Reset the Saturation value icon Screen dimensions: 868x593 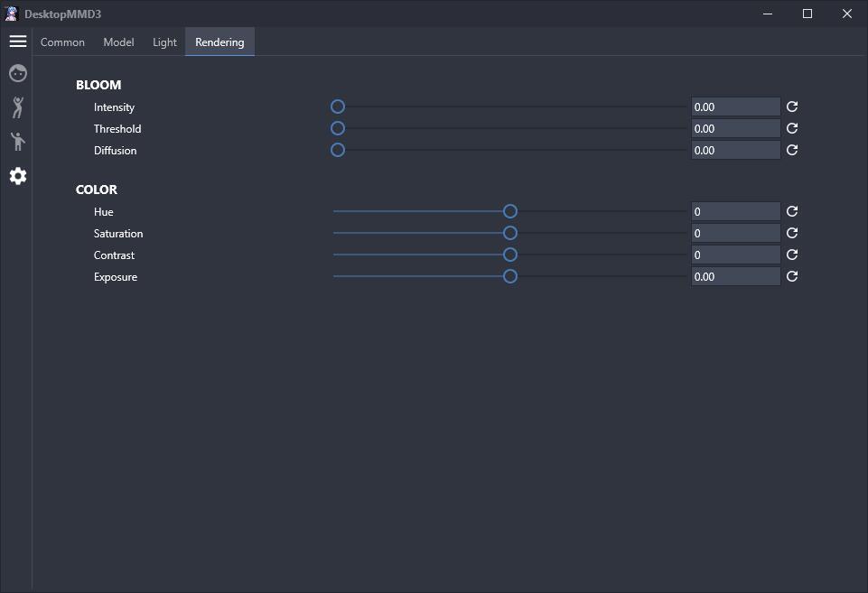click(x=791, y=233)
